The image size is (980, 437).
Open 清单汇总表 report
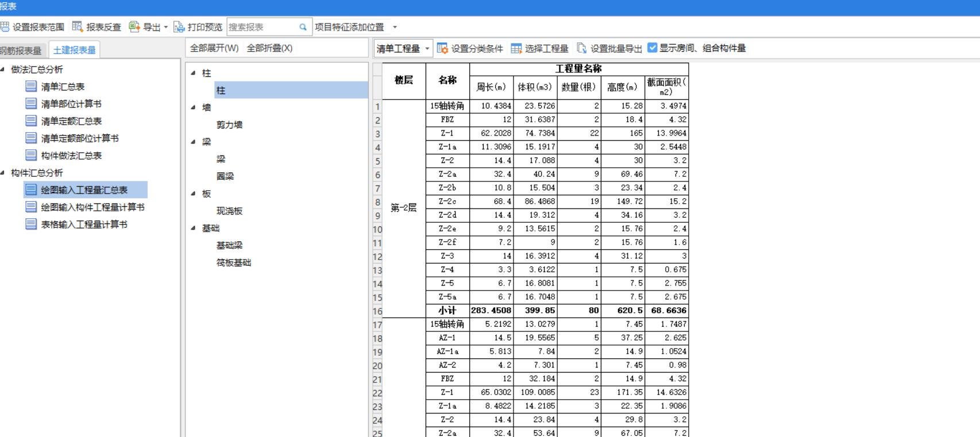pyautogui.click(x=63, y=87)
